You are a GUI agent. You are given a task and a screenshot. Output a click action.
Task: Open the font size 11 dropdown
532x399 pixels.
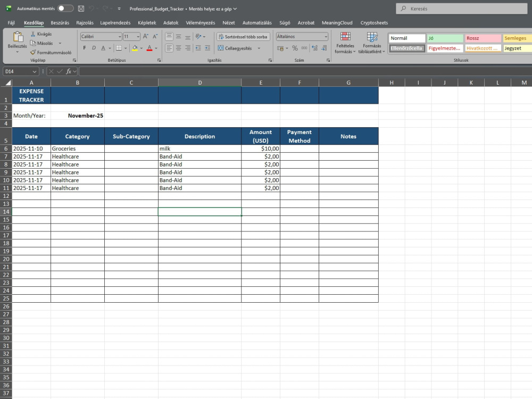(138, 36)
